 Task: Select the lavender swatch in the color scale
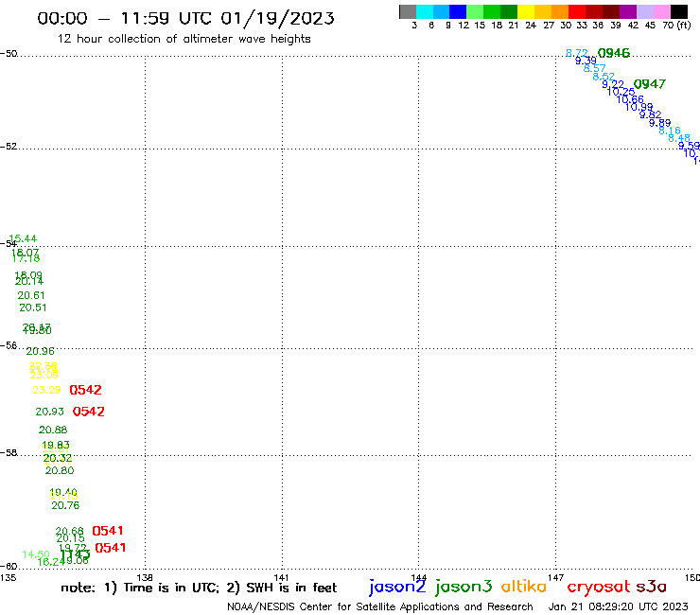pos(644,11)
